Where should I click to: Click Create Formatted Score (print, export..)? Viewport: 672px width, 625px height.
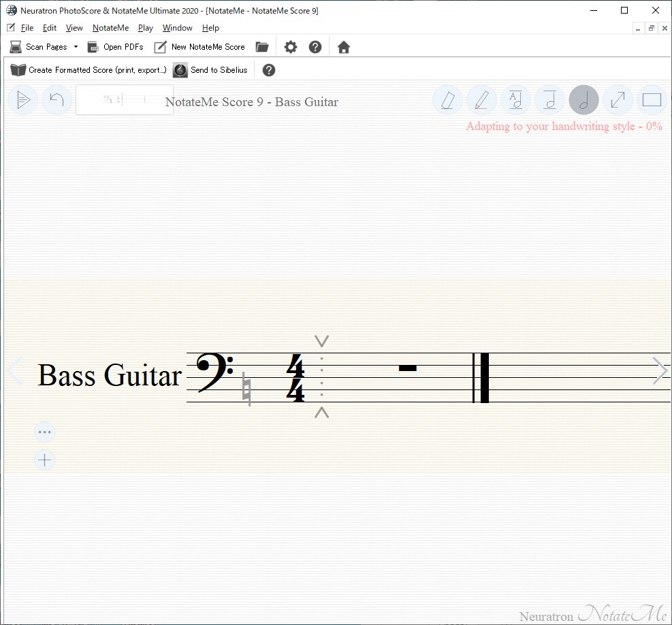coord(89,70)
